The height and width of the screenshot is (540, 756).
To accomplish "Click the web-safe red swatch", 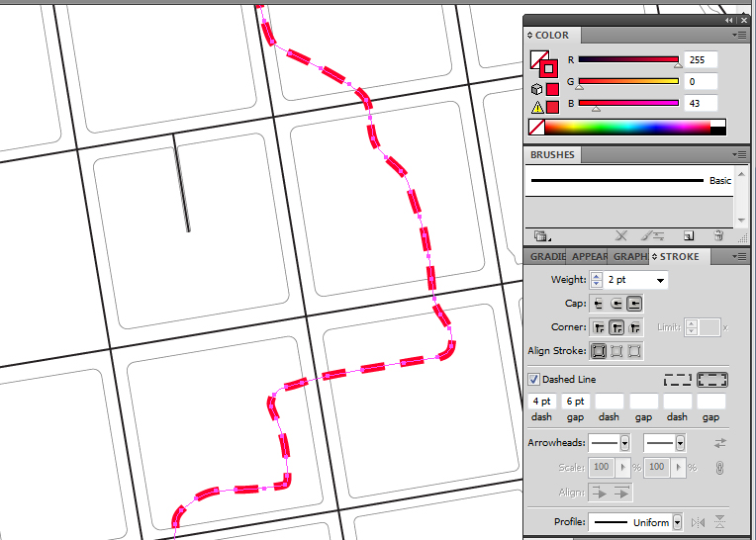I will click(x=552, y=90).
